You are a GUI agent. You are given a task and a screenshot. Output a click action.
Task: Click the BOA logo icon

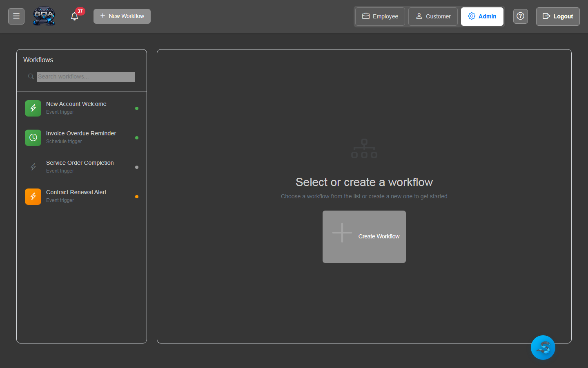(x=44, y=16)
